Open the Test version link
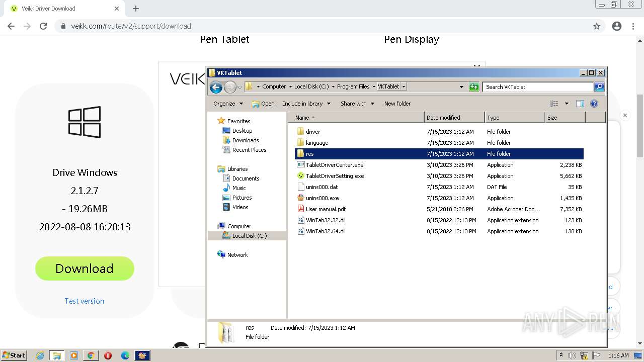Screen dimensions: 644x362 [84, 301]
